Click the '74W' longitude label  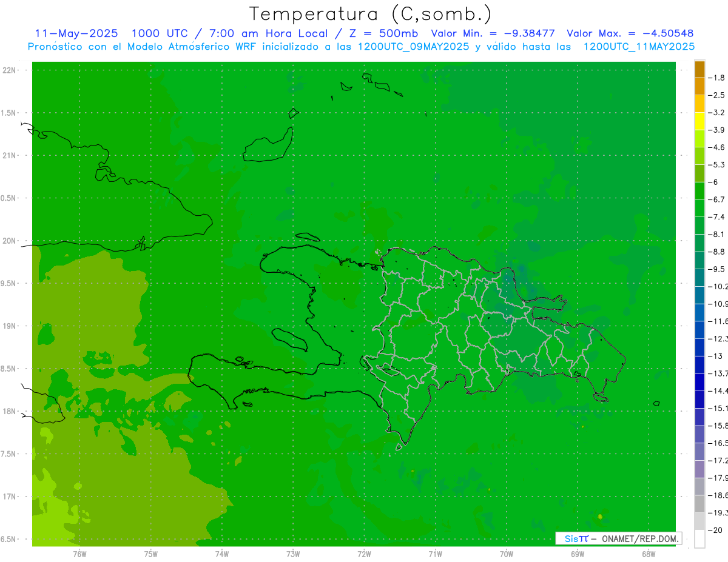click(x=221, y=554)
